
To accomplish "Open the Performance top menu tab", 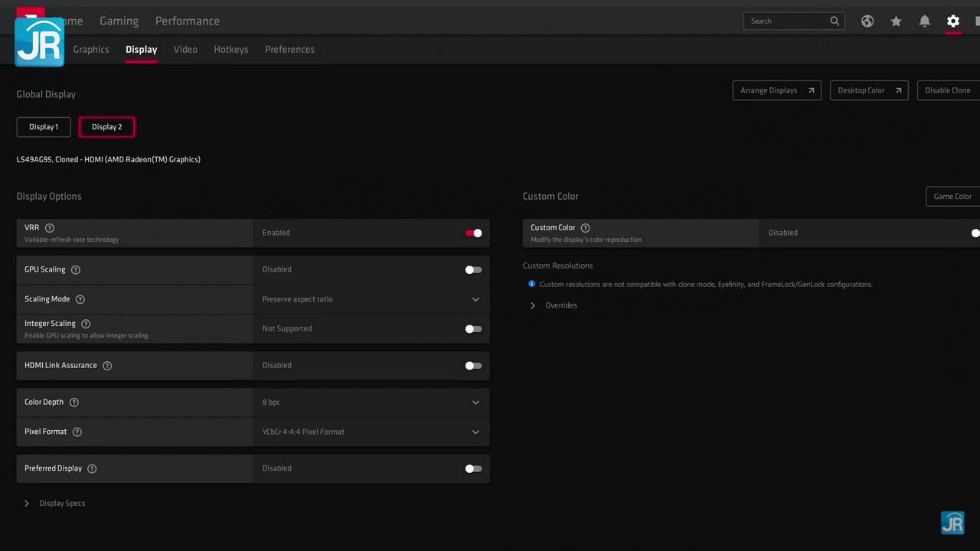I will (188, 21).
